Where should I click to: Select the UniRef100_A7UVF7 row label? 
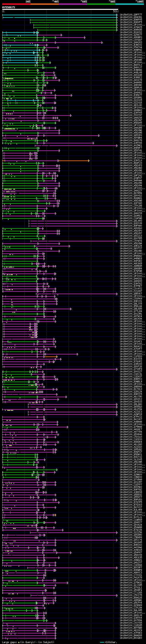(131, 349)
